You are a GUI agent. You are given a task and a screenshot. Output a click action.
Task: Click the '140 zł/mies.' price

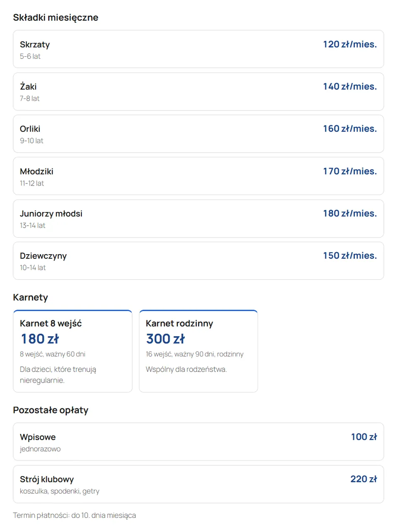click(350, 87)
